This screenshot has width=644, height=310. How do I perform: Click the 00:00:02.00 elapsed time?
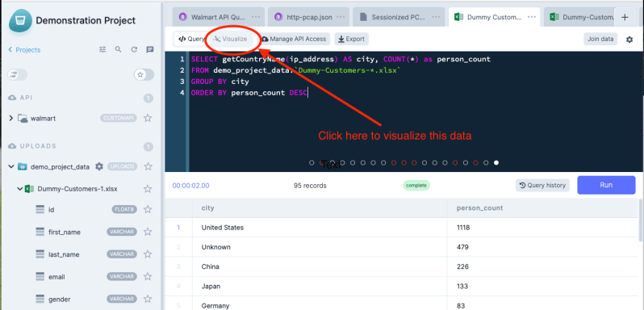pos(191,186)
